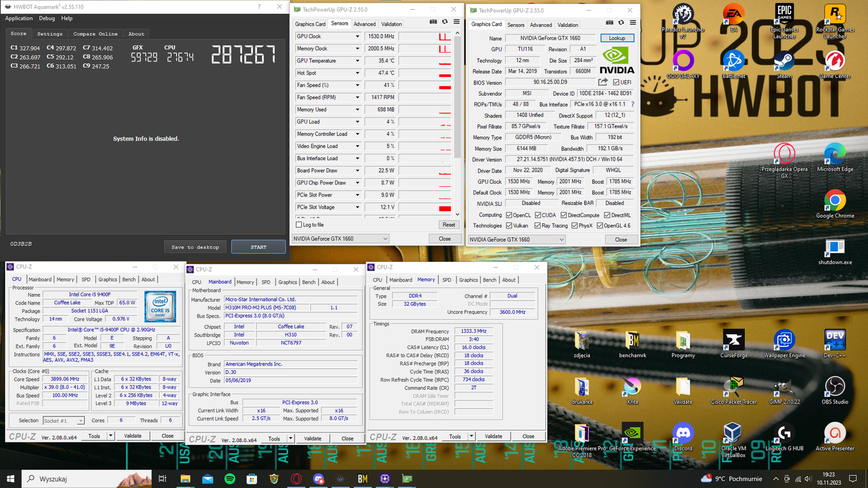The height and width of the screenshot is (488, 868).
Task: Open GIMP 2.10.22 desktop icon
Action: coord(784,390)
